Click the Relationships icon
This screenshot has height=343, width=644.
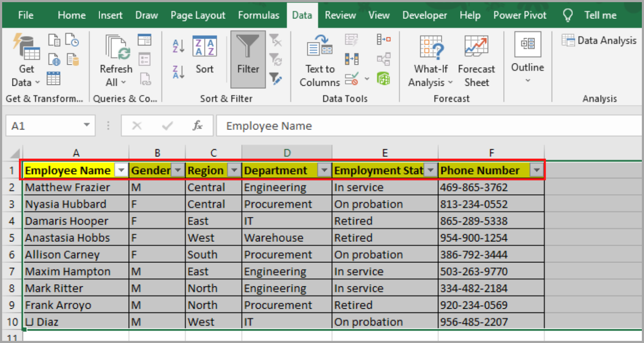click(384, 59)
